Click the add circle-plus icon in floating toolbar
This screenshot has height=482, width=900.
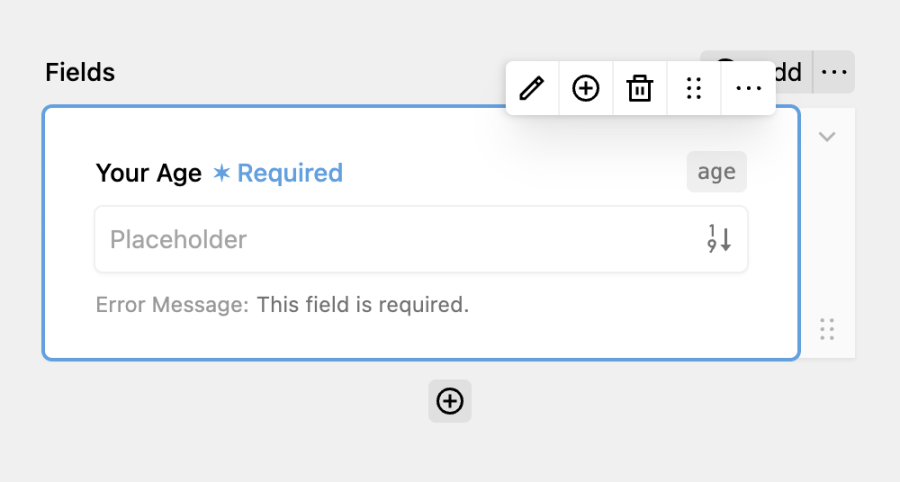[x=585, y=88]
